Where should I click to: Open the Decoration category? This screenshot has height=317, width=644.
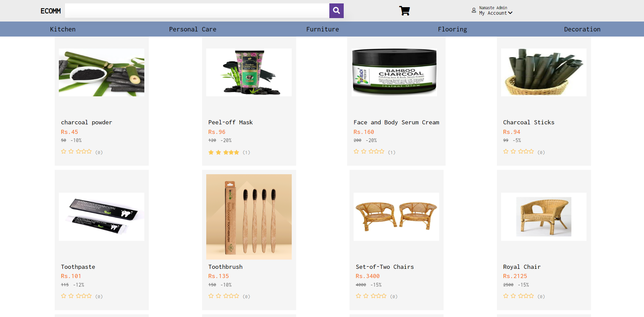pos(582,29)
